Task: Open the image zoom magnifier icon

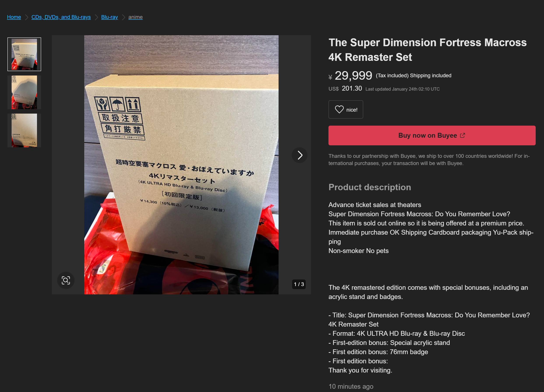Action: click(x=66, y=280)
